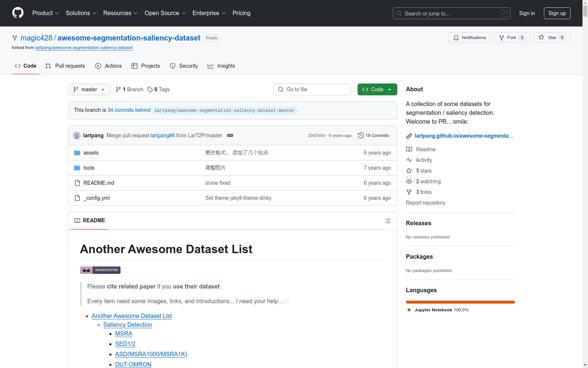Open the MSRA contents link

[123, 333]
